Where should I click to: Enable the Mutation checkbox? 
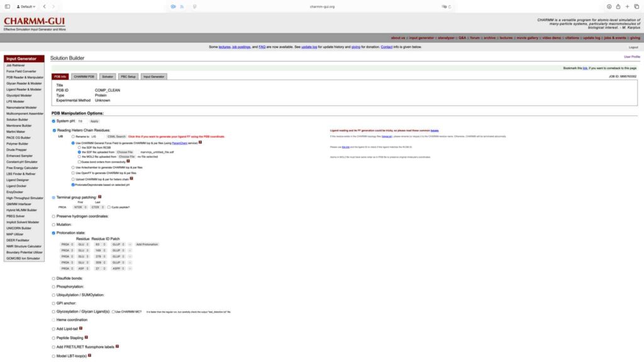point(53,224)
